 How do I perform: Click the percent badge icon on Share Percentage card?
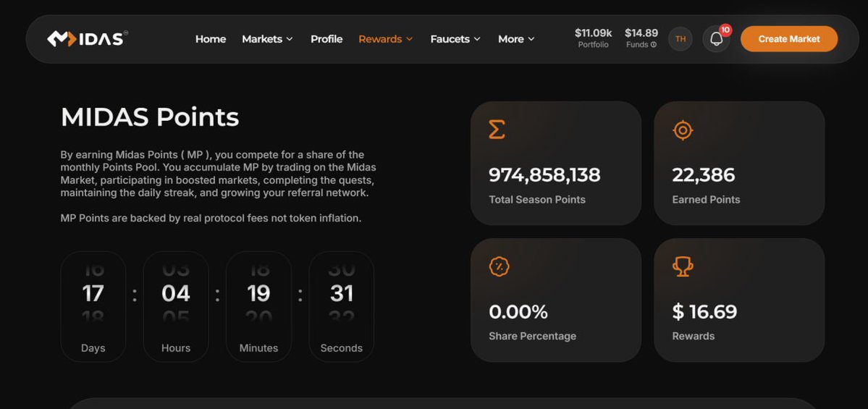tap(500, 267)
